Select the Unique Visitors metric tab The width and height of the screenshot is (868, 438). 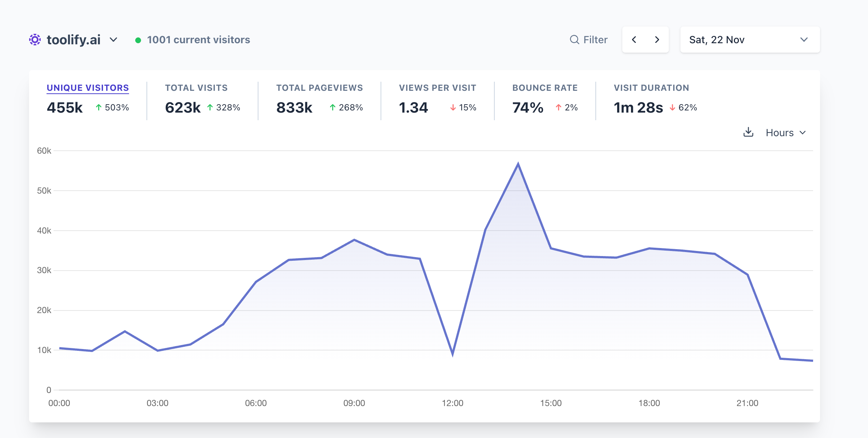click(88, 88)
